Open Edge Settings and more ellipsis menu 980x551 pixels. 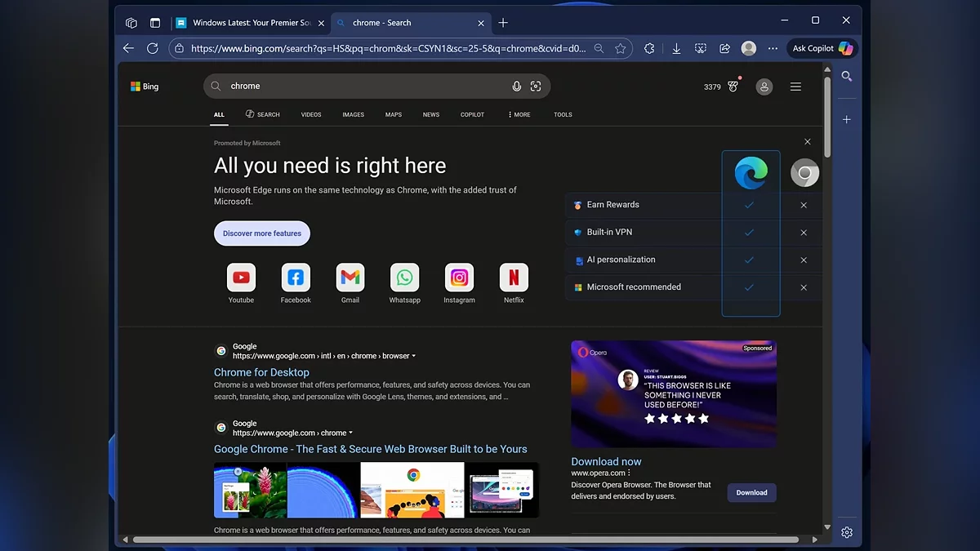click(x=773, y=49)
